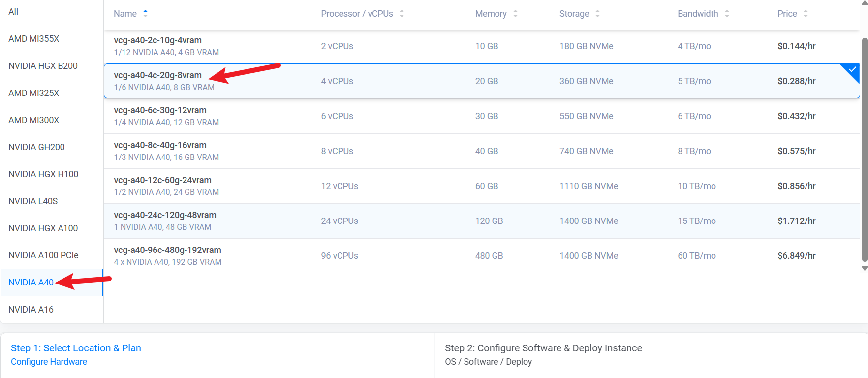Screen dimensions: 868x378
Task: Click the 480 GB memory cell
Action: coord(489,256)
